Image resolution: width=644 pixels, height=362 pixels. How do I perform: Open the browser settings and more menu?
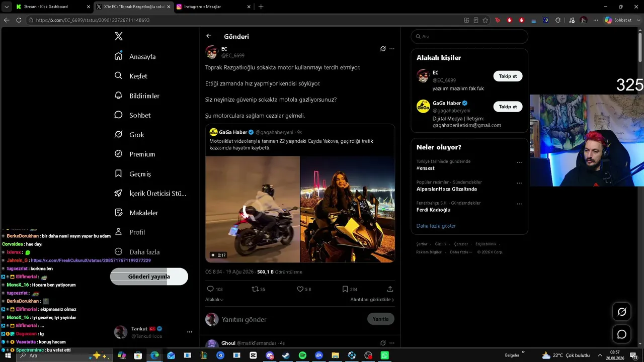point(596,20)
